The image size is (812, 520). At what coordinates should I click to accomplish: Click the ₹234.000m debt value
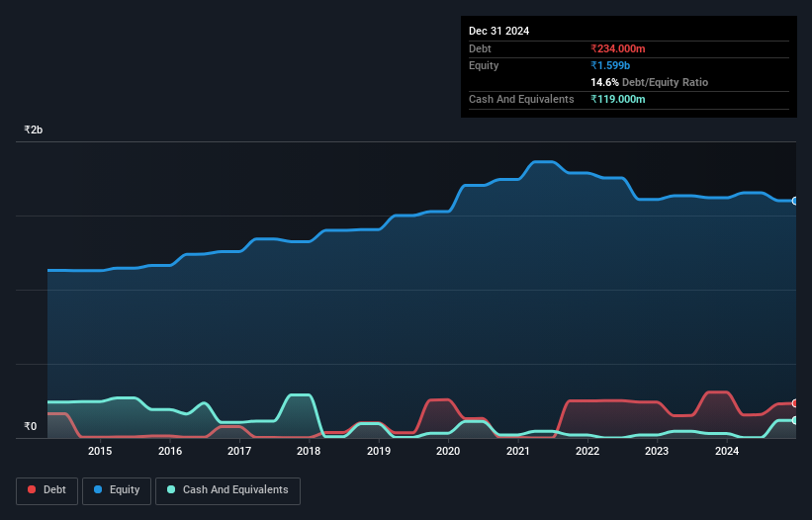618,48
